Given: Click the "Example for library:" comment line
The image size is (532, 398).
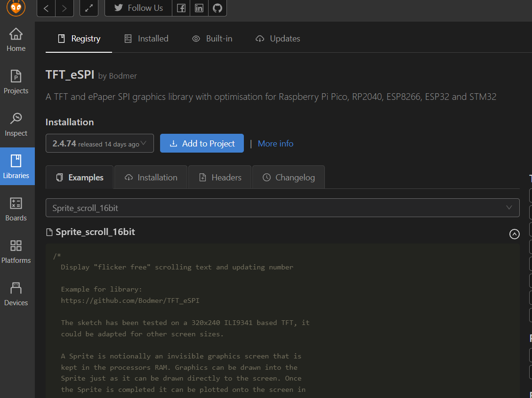Looking at the screenshot, I should coord(101,289).
